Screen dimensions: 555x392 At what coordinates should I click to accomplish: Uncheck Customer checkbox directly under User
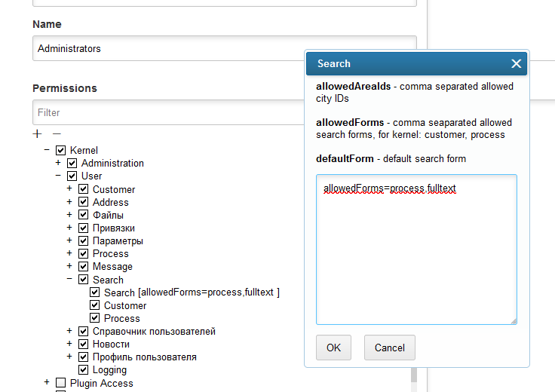pyautogui.click(x=83, y=189)
